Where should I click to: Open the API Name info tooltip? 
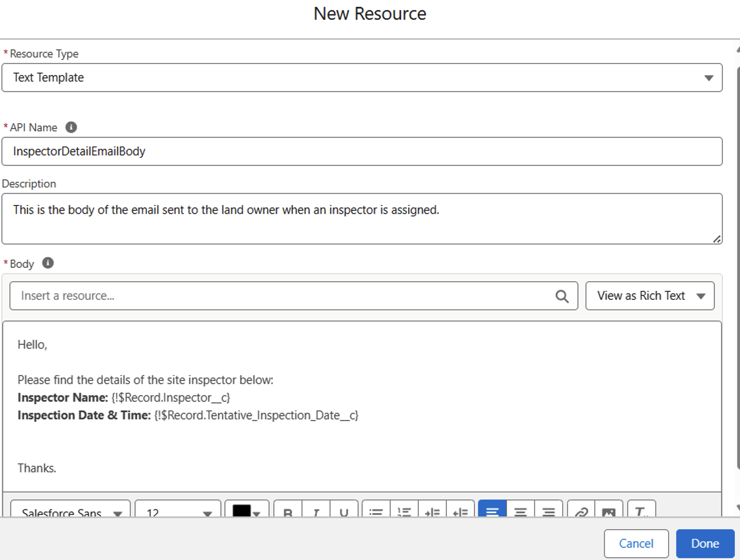tap(70, 126)
